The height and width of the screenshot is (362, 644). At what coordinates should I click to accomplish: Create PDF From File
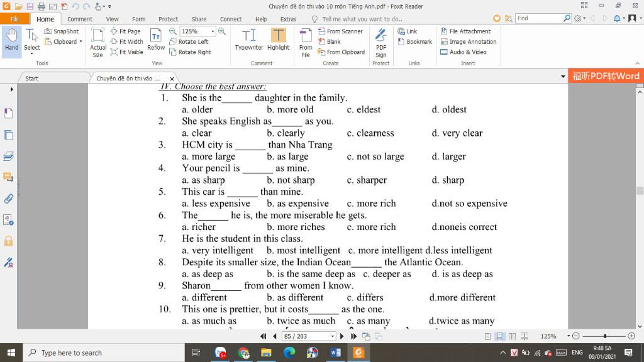(306, 42)
